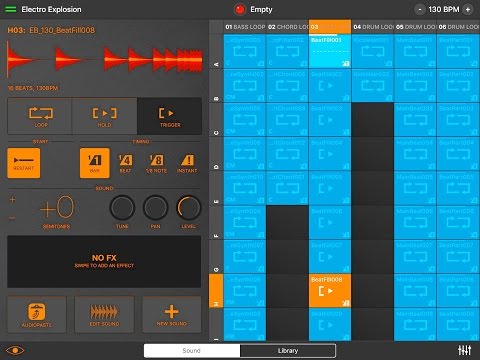Screen dimensions: 480x360
Task: Trigger the BeatFill007 pad
Action: [x=330, y=257]
